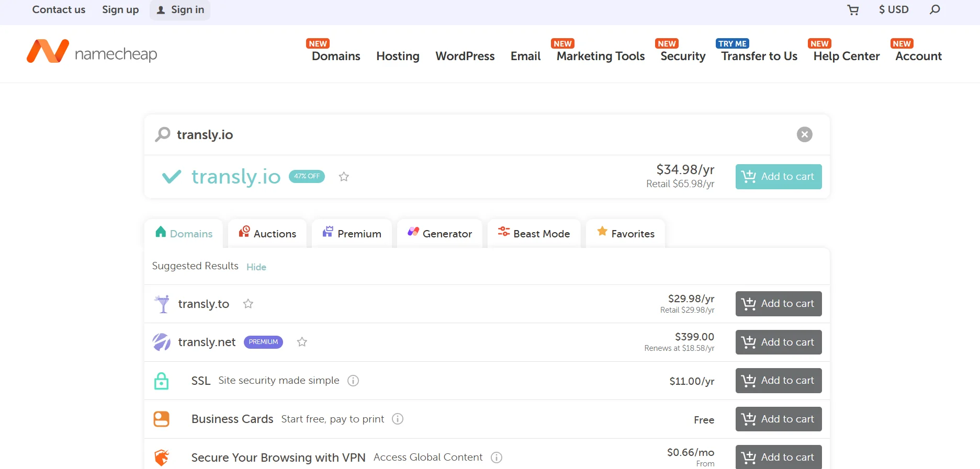Add transly.net to cart
This screenshot has width=980, height=469.
point(778,342)
